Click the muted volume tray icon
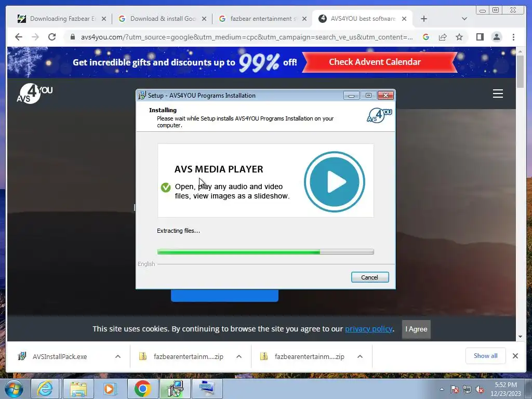The width and height of the screenshot is (532, 399). pos(480,390)
